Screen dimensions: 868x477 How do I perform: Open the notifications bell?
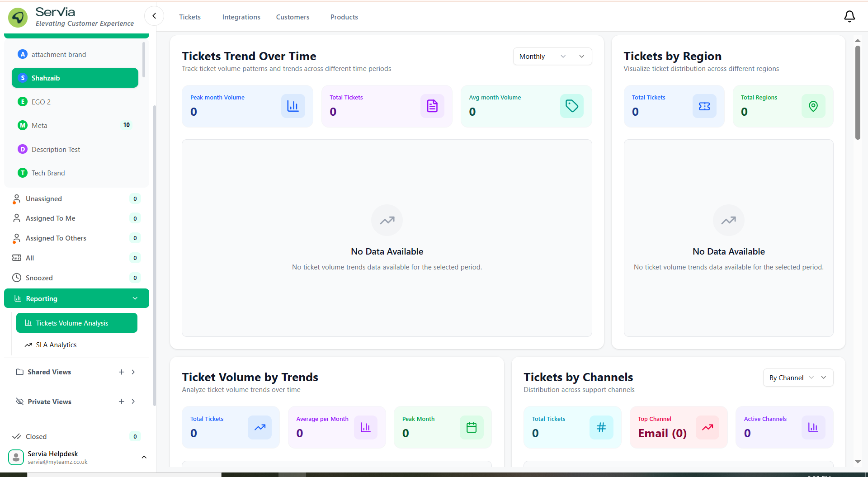tap(849, 17)
